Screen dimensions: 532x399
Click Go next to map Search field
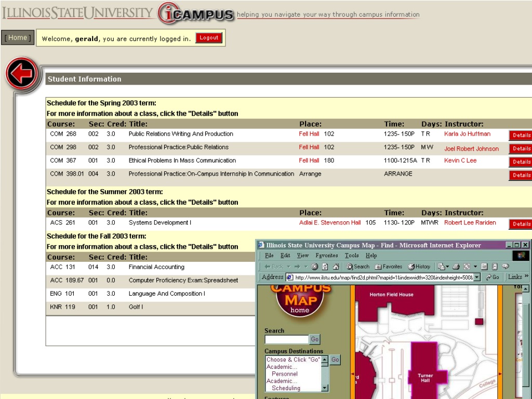tap(315, 339)
